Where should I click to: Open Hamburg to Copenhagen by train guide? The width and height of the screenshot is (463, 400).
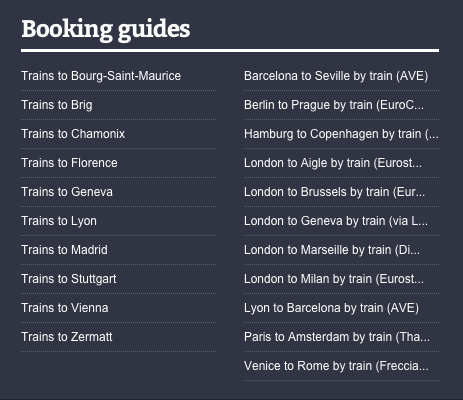coord(341,134)
